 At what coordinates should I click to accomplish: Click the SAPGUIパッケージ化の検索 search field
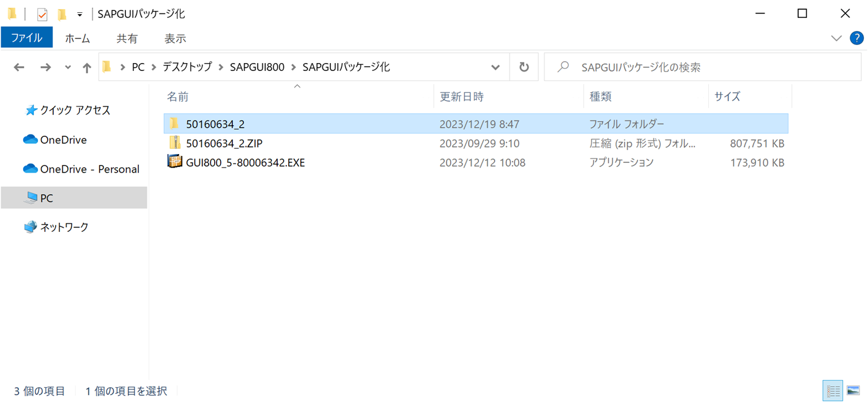[x=702, y=67]
